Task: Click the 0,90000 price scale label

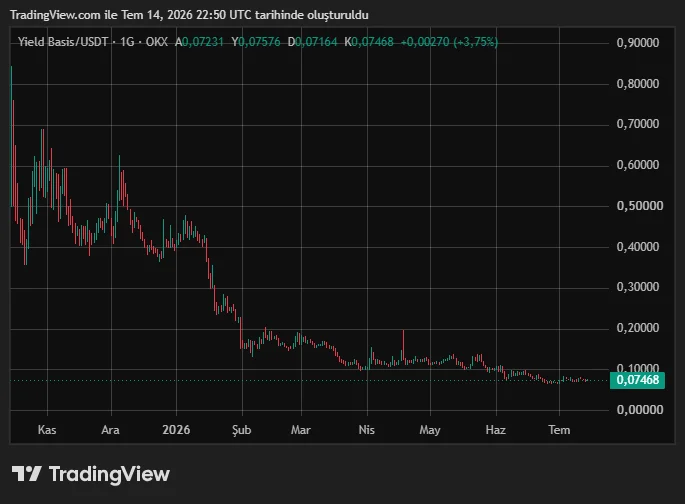Action: click(x=637, y=43)
